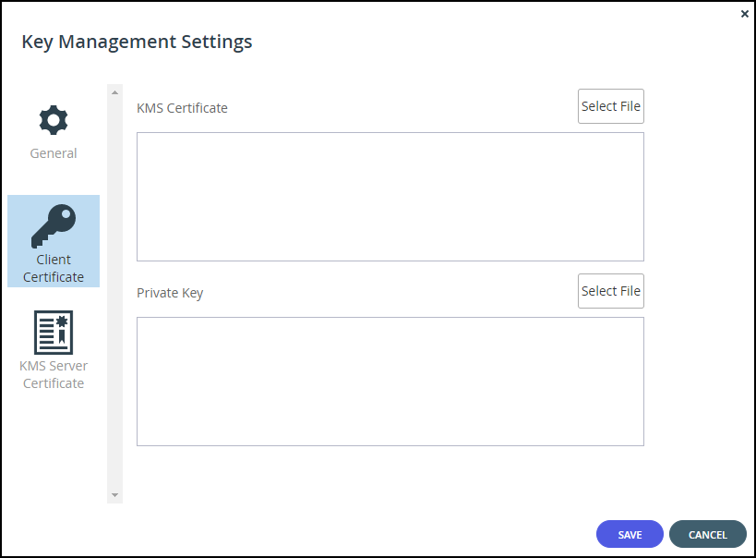Focus the KMS Certificate text area
The height and width of the screenshot is (558, 756).
pyautogui.click(x=390, y=197)
